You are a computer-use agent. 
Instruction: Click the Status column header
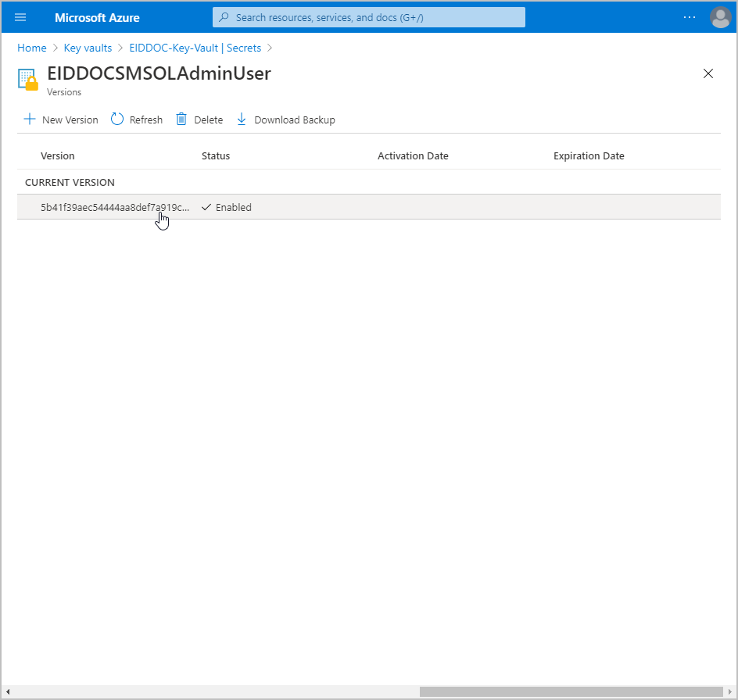[x=216, y=155]
